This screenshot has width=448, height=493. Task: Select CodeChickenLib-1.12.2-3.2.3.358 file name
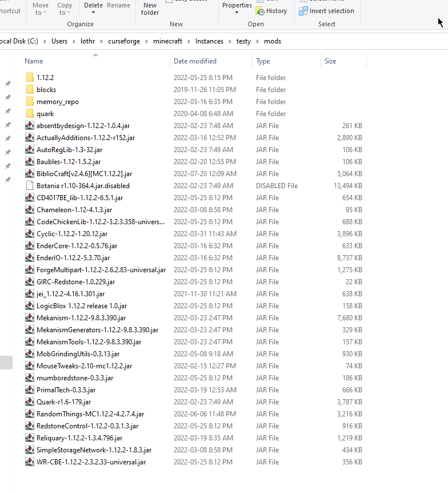click(x=101, y=222)
